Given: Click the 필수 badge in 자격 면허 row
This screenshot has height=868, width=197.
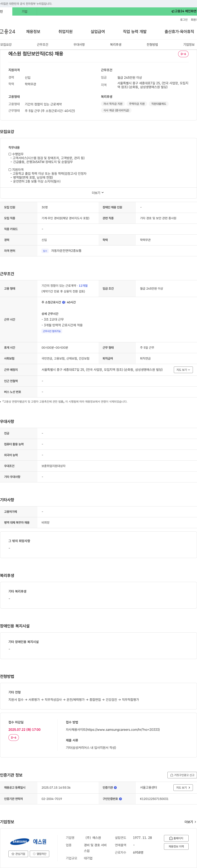Looking at the screenshot, I should coord(45,251).
